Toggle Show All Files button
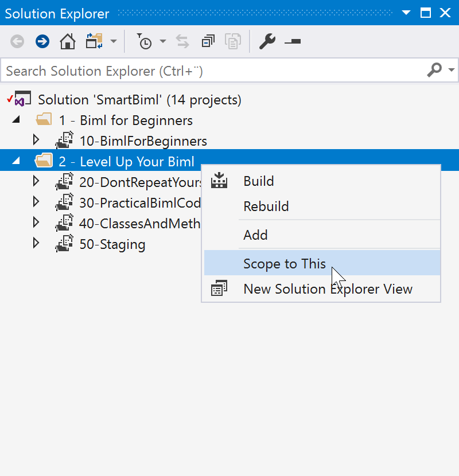459x476 pixels. [x=232, y=41]
